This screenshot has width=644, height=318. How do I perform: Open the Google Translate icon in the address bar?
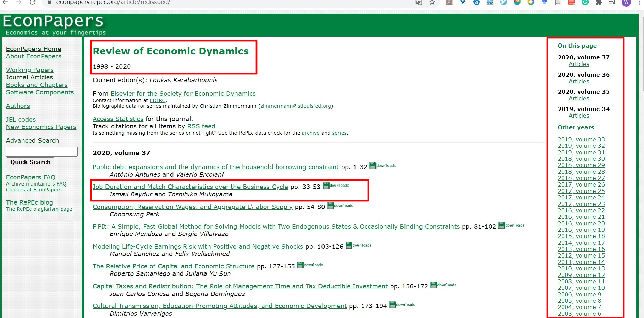(418, 3)
